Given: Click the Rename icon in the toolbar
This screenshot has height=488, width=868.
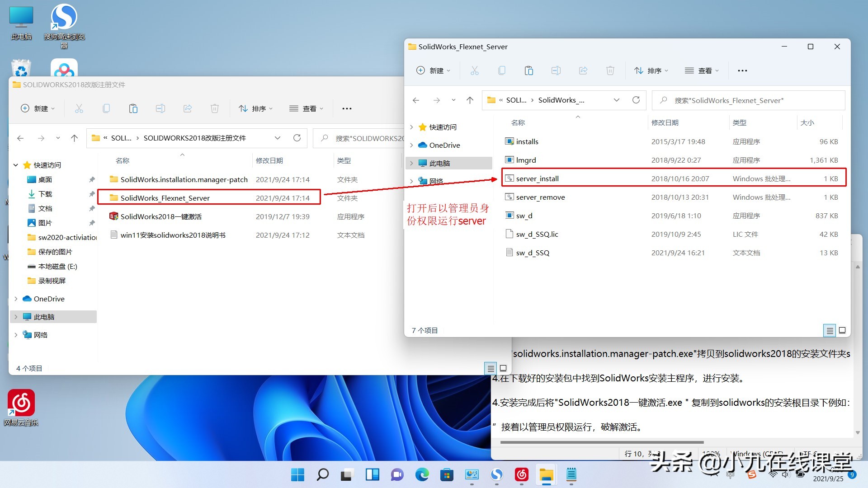Looking at the screenshot, I should click(556, 70).
